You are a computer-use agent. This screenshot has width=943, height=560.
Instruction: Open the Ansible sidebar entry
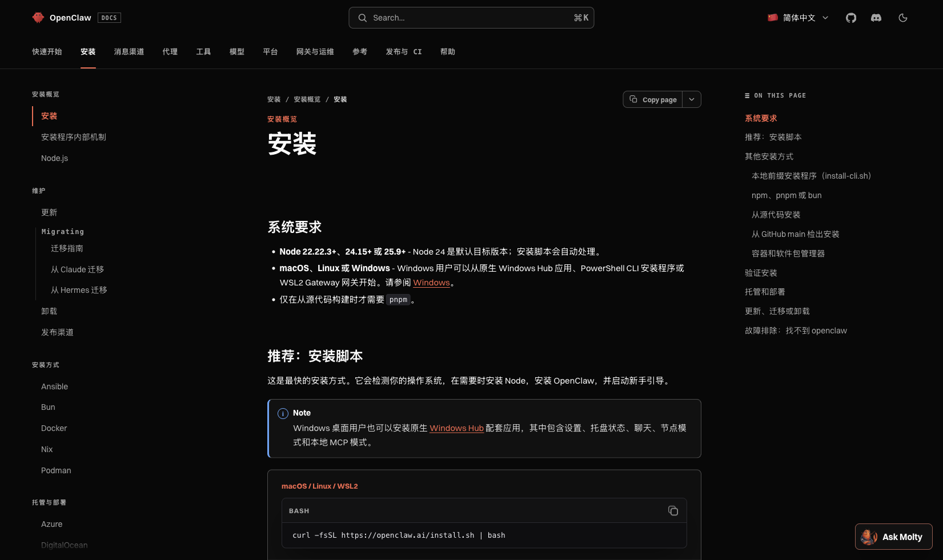(54, 386)
